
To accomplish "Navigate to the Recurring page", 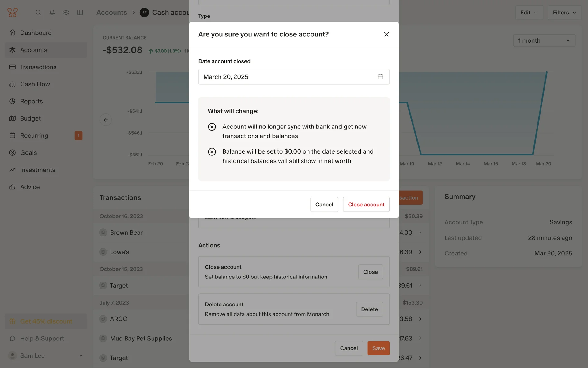I will click(x=34, y=136).
